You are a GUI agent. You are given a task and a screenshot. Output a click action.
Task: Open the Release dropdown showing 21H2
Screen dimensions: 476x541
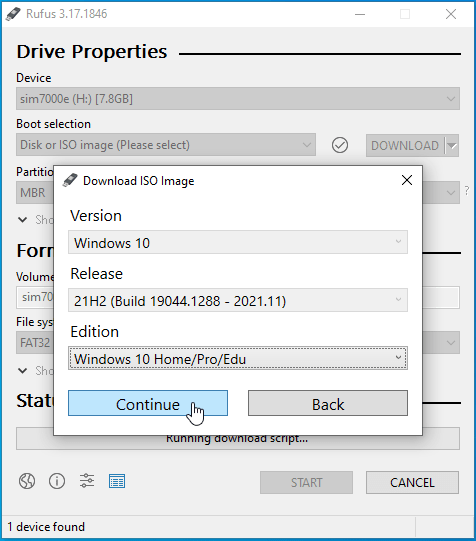[x=238, y=301]
